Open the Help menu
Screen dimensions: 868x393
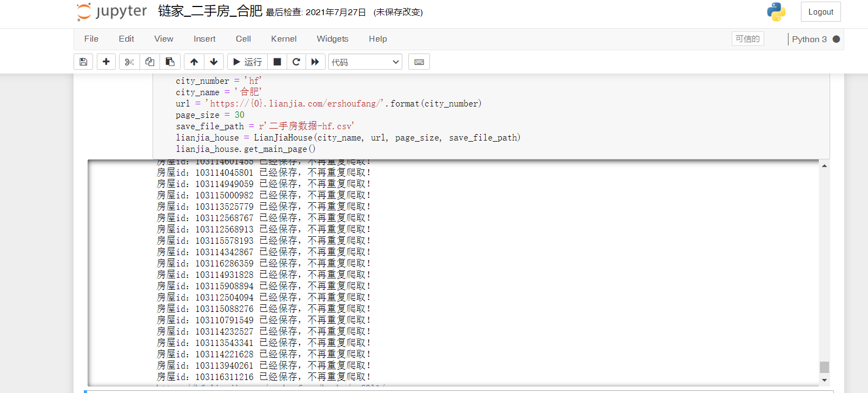[378, 39]
